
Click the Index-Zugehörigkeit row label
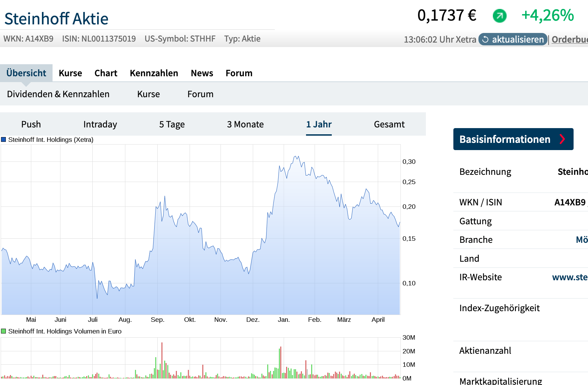(x=499, y=308)
